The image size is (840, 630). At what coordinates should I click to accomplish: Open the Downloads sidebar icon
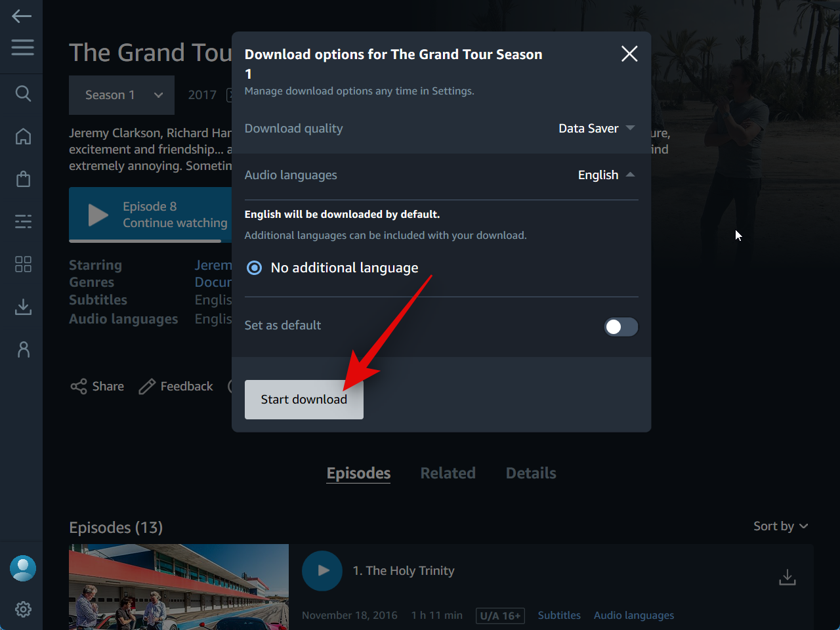click(x=23, y=306)
